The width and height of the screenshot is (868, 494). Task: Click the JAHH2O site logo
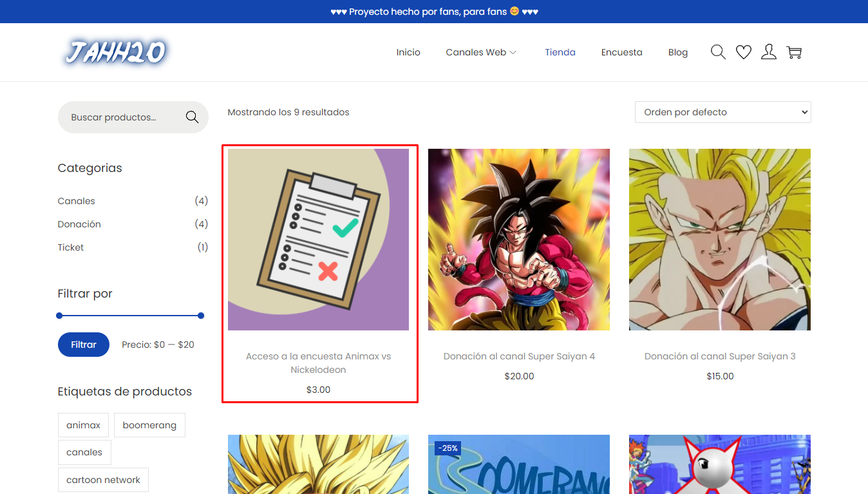116,52
